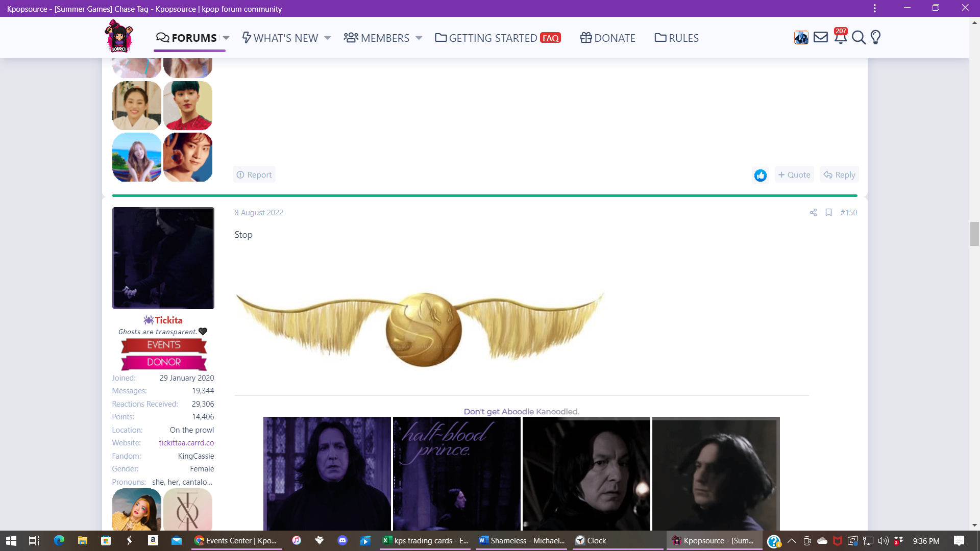Switch to kps trading cards Excel window
This screenshot has height=551, width=980.
(426, 540)
